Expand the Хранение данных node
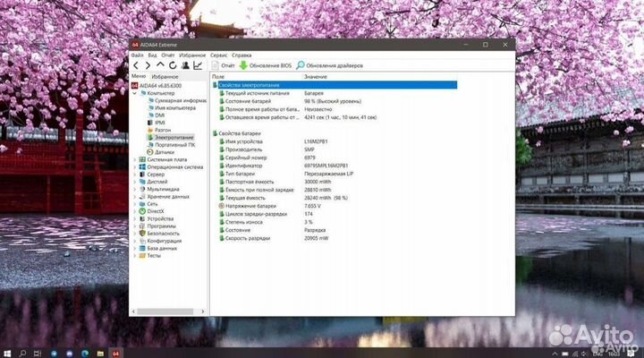644x358 pixels. pos(134,197)
